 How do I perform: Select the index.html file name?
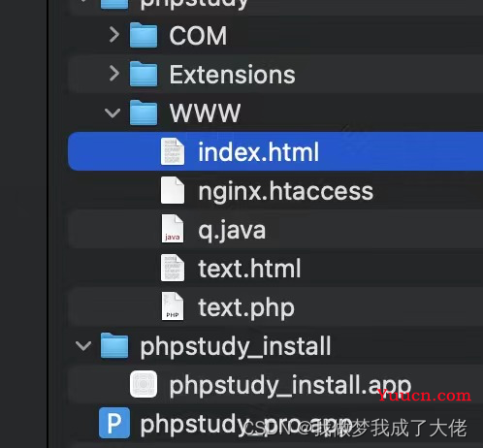(x=258, y=151)
